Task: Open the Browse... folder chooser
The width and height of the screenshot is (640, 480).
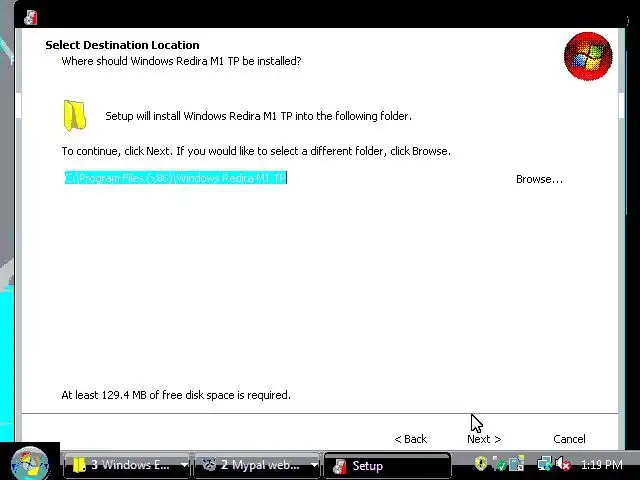Action: pyautogui.click(x=539, y=179)
